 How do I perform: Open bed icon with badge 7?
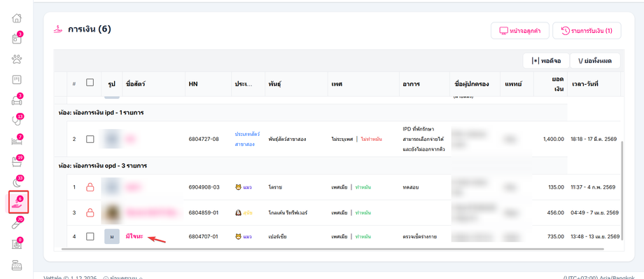pyautogui.click(x=16, y=141)
